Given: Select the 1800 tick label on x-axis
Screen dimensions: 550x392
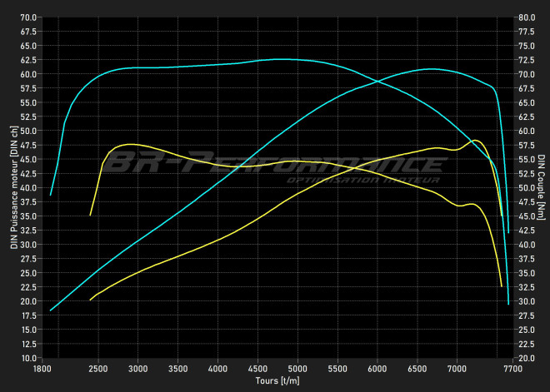Looking at the screenshot, I should pos(42,367).
